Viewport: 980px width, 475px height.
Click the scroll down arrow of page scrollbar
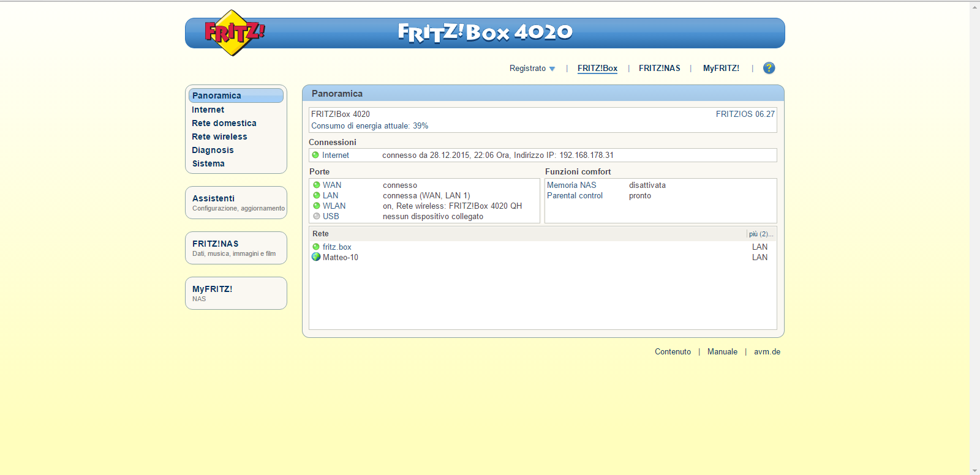click(974, 470)
